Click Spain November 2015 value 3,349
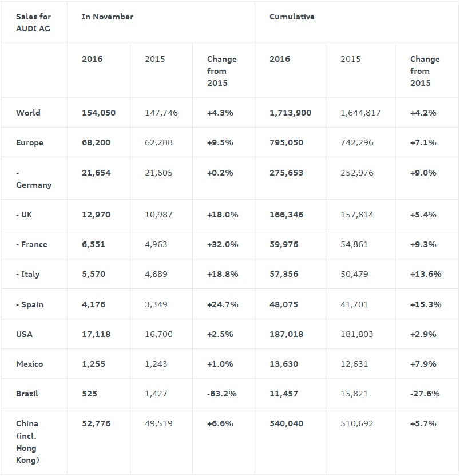The width and height of the screenshot is (460, 476). (x=156, y=304)
